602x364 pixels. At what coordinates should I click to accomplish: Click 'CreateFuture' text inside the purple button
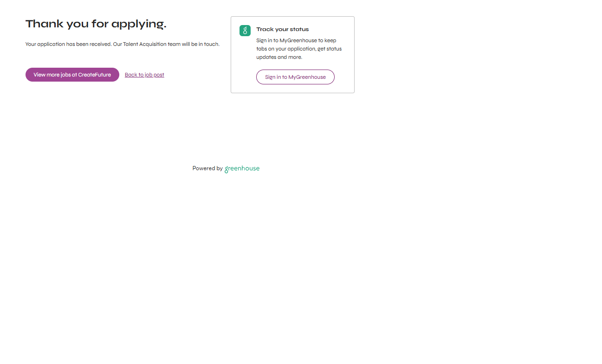coord(94,75)
